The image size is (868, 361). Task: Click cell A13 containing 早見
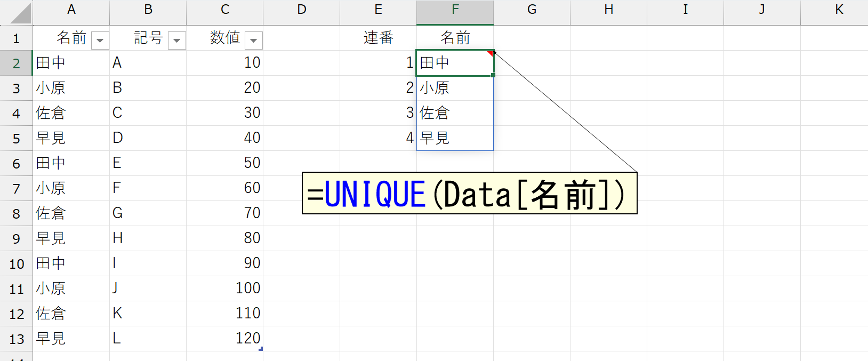click(x=71, y=339)
